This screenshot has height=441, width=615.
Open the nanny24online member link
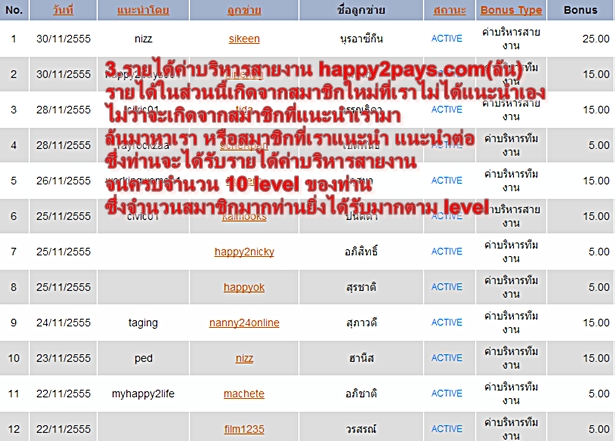[244, 323]
